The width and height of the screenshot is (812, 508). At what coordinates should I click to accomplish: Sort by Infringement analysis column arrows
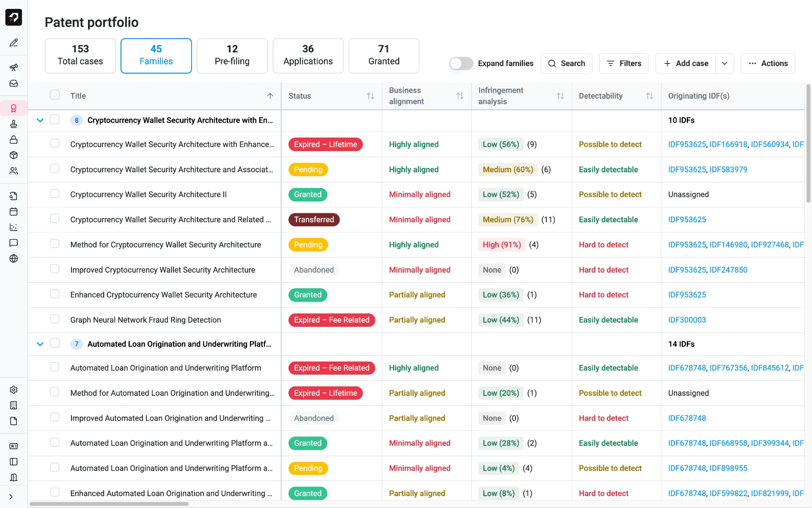[560, 96]
